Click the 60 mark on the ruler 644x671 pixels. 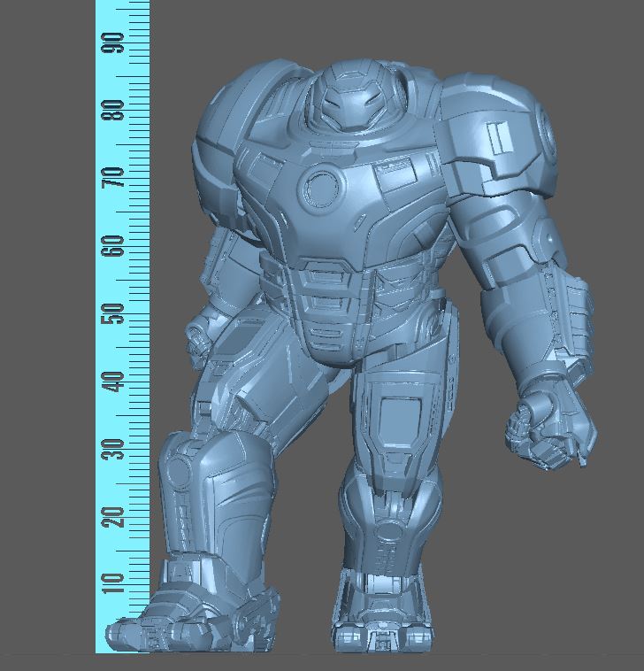click(112, 246)
